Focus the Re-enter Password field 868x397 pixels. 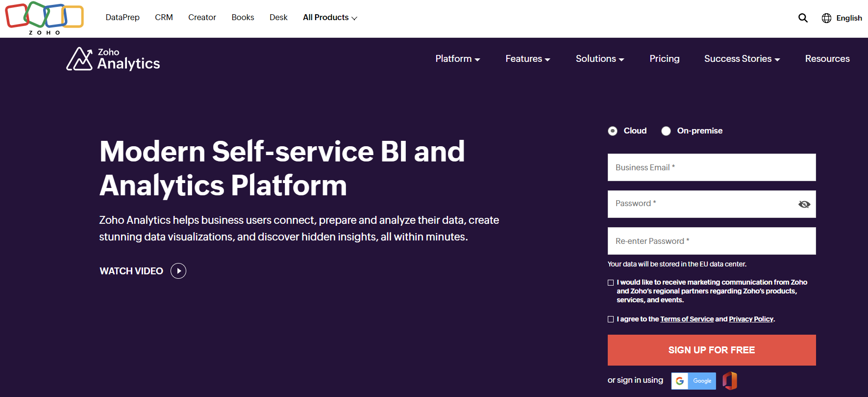pos(712,241)
